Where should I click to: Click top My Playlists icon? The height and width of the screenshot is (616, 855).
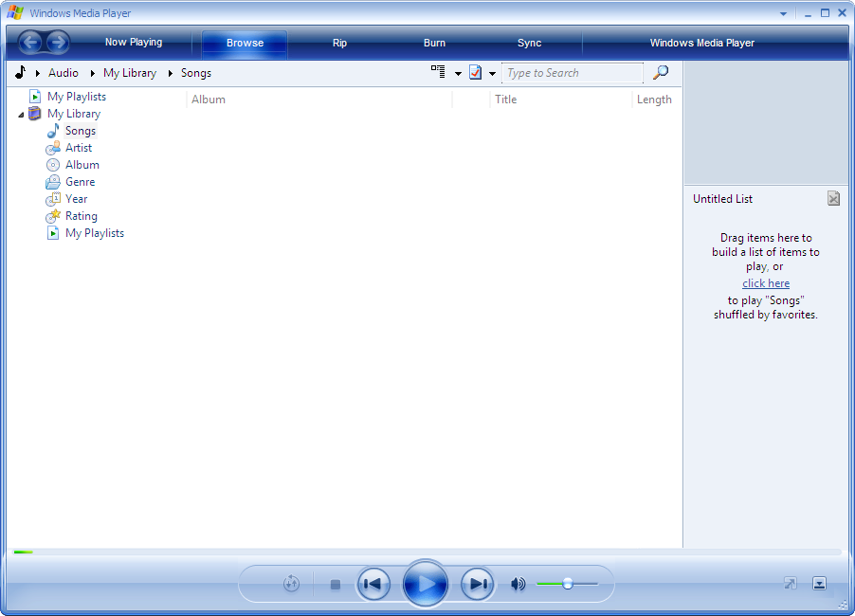click(35, 97)
